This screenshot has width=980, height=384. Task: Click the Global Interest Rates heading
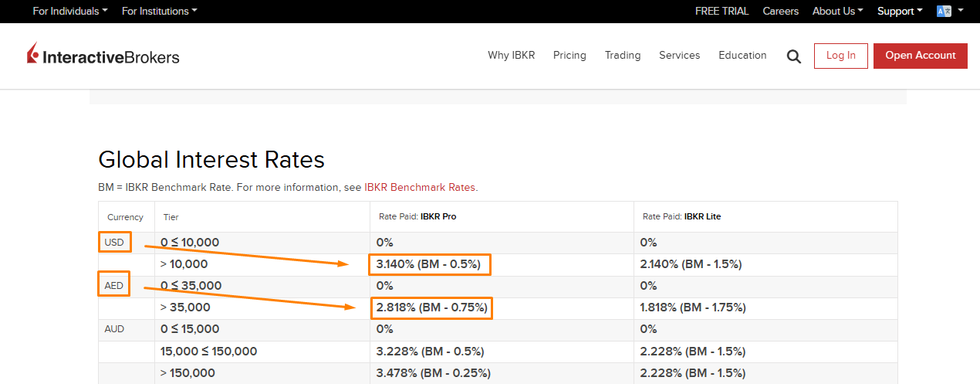tap(211, 160)
